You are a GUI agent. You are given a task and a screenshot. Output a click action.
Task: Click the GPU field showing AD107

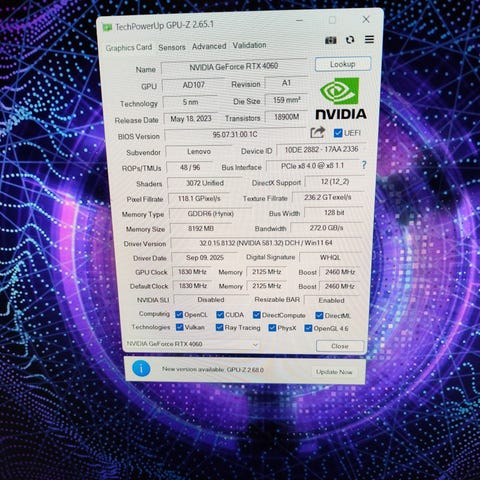193,85
